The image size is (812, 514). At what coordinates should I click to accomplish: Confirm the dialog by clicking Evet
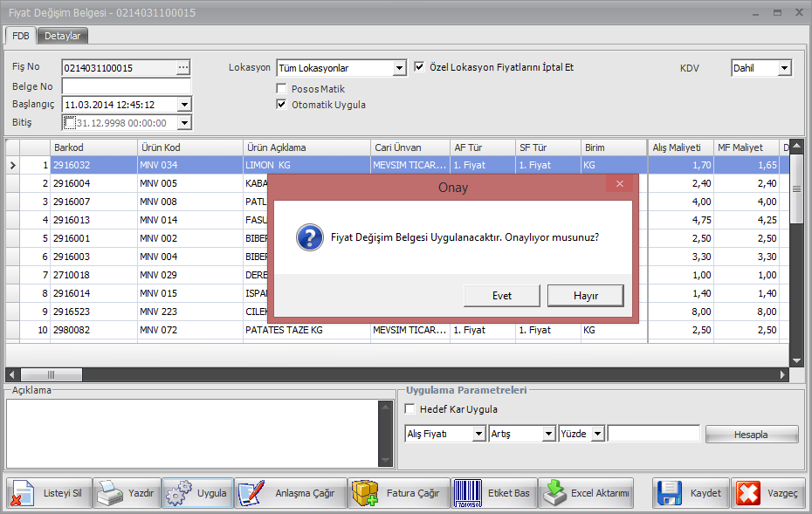pos(502,296)
